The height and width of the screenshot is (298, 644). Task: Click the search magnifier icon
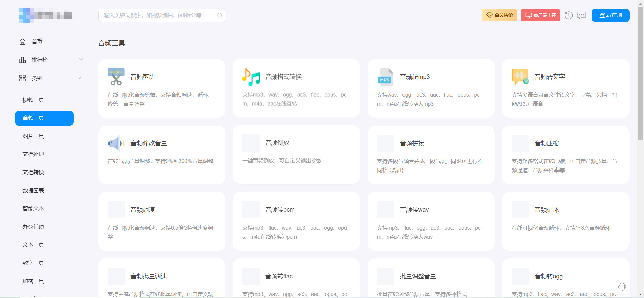(x=220, y=15)
